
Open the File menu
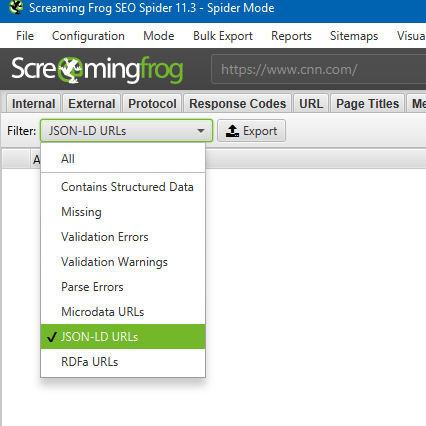tap(25, 36)
